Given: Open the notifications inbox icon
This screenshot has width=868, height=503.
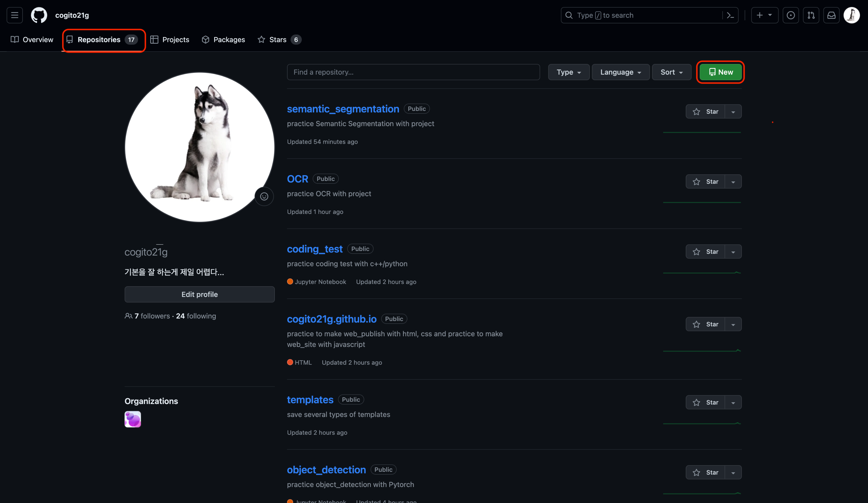Looking at the screenshot, I should [x=831, y=15].
